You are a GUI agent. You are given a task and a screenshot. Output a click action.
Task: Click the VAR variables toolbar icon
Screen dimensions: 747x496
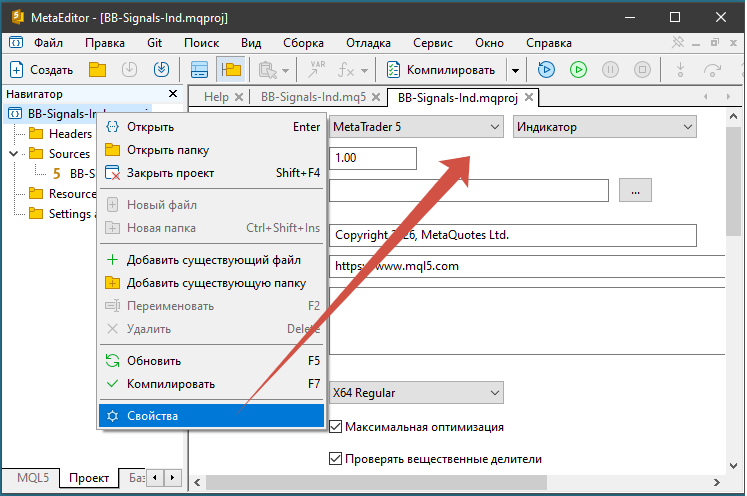(316, 70)
